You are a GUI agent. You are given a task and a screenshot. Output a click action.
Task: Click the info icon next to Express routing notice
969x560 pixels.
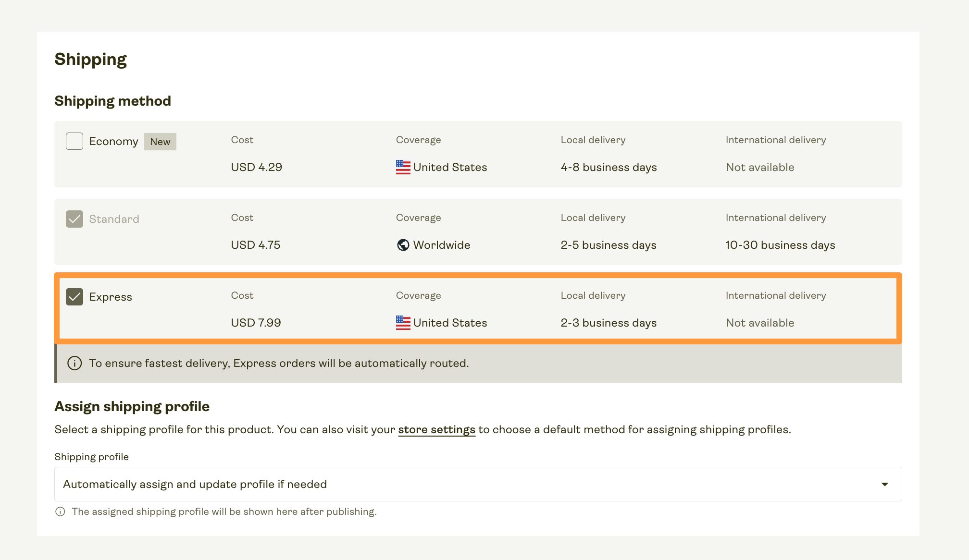[75, 364]
